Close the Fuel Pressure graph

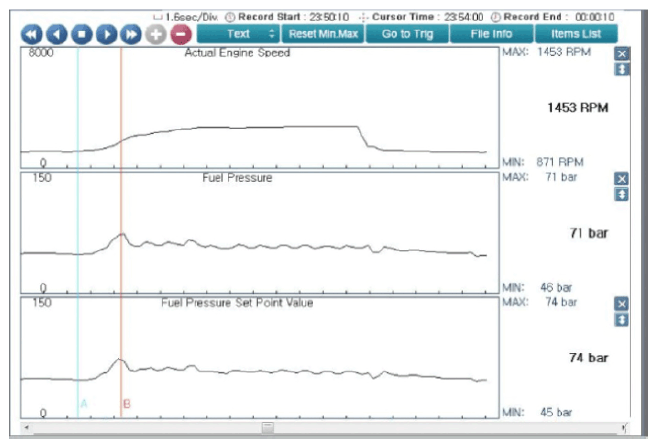point(621,178)
